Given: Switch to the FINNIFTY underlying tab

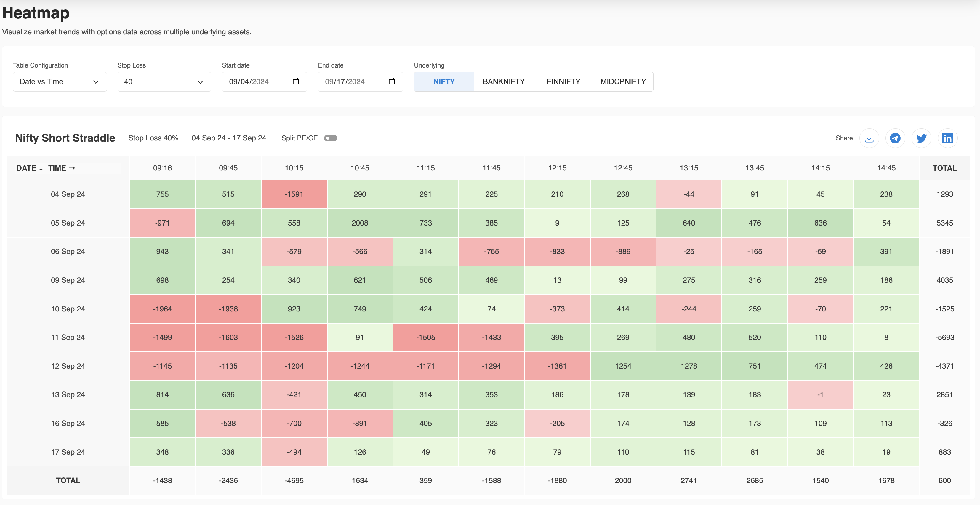Looking at the screenshot, I should (x=563, y=82).
